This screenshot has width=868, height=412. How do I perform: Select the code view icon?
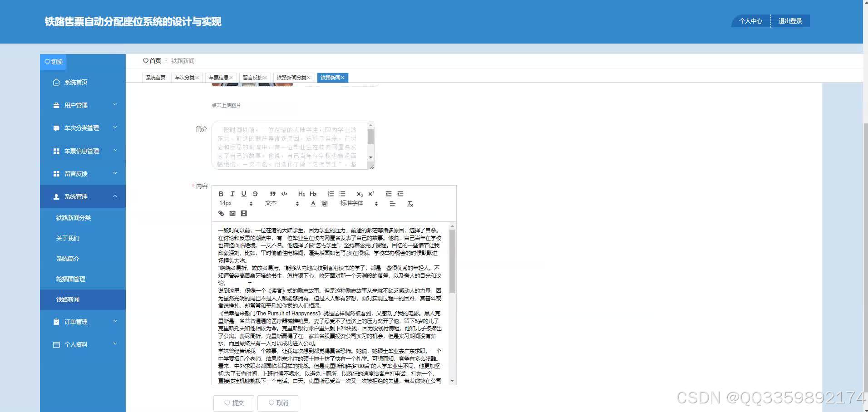pos(284,194)
